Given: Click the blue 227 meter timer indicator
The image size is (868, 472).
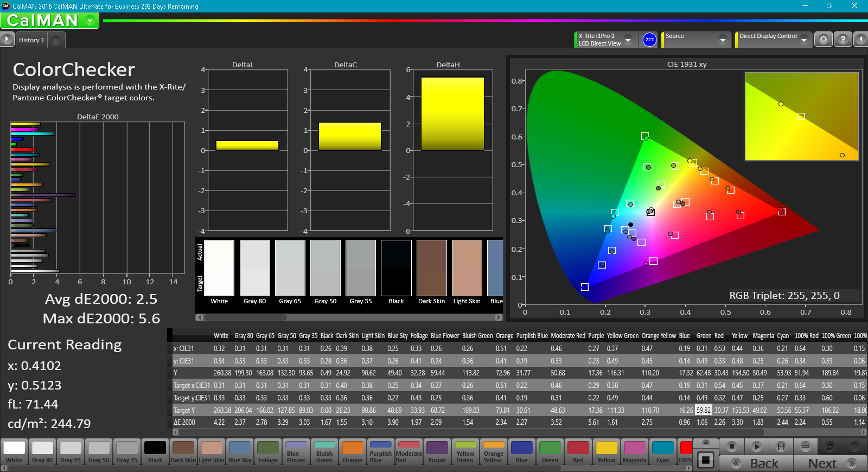Looking at the screenshot, I should (x=649, y=40).
